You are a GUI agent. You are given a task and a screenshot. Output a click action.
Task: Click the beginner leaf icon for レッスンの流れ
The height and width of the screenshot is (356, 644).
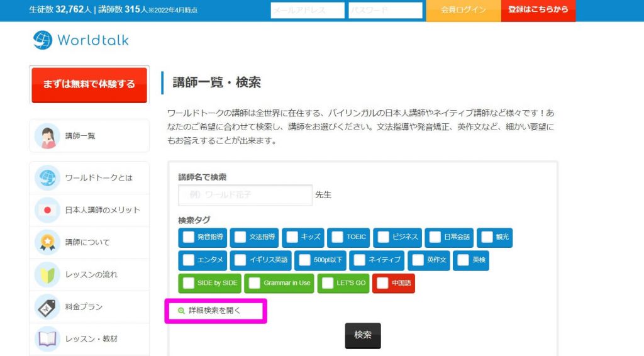[x=48, y=275]
